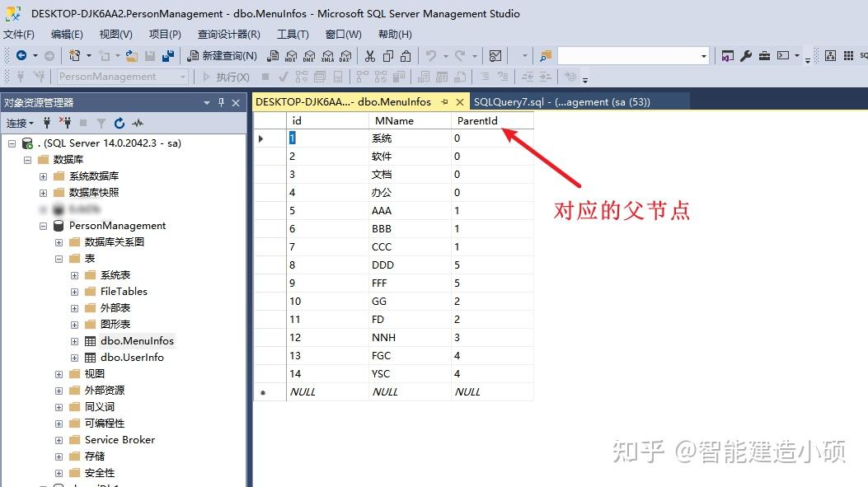
Task: Connect to server using the plug icon
Action: (47, 123)
